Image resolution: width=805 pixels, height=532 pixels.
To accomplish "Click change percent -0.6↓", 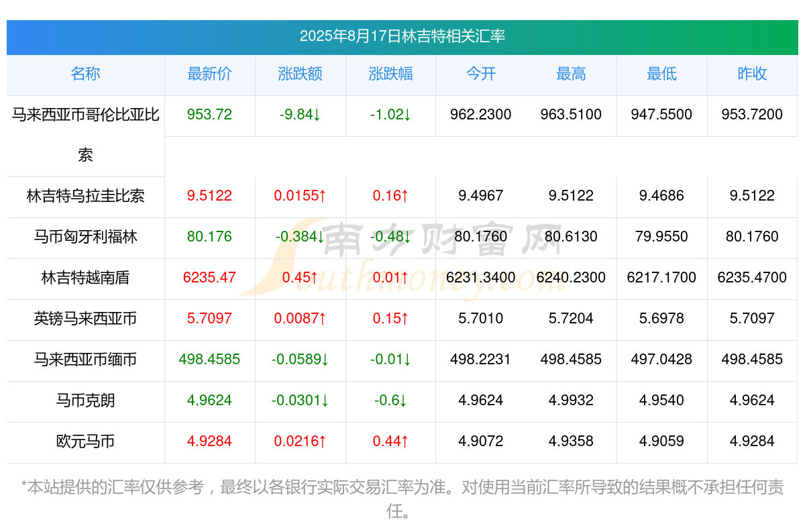I will click(x=390, y=401).
